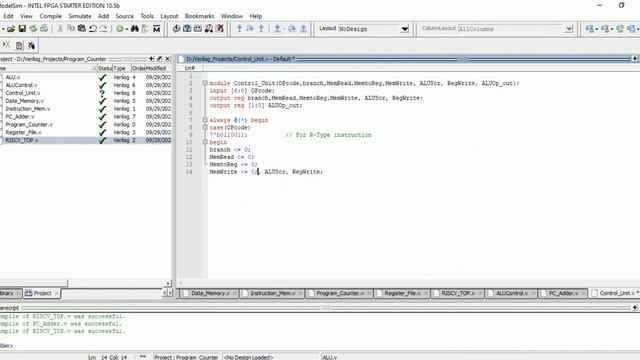Click the close X on Project panel header
This screenshot has width=640, height=360.
pos(167,59)
